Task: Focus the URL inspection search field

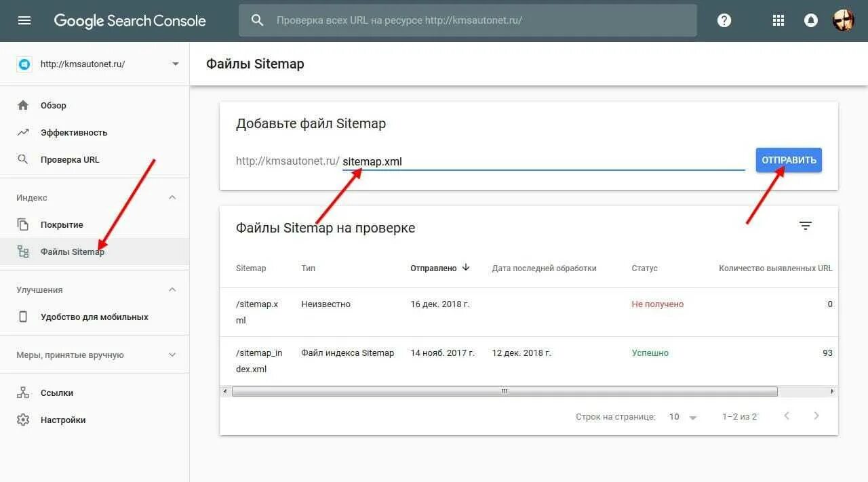Action: click(468, 20)
